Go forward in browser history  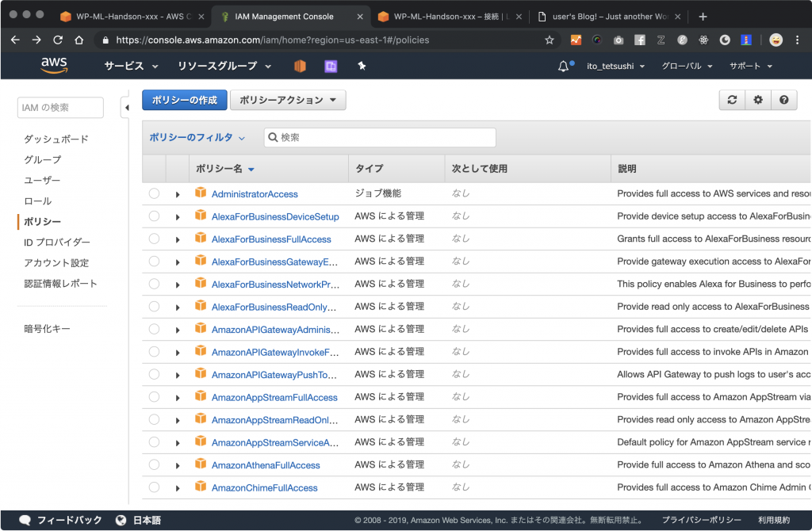click(x=36, y=40)
